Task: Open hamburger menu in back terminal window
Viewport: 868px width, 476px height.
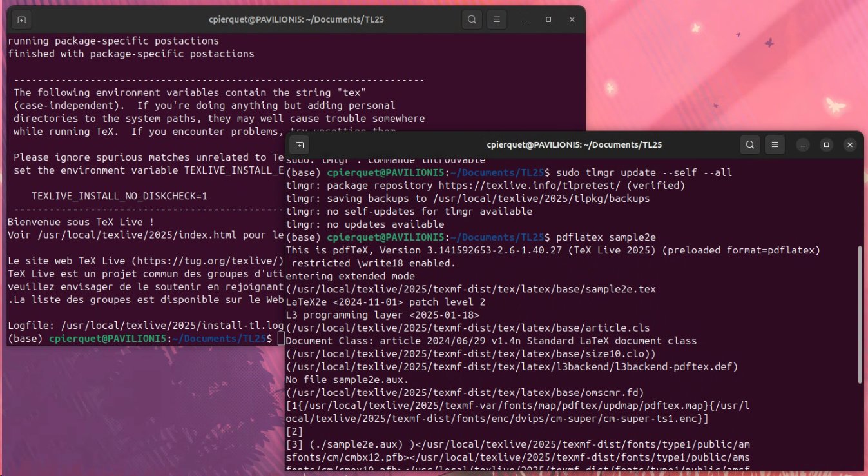Action: tap(496, 20)
